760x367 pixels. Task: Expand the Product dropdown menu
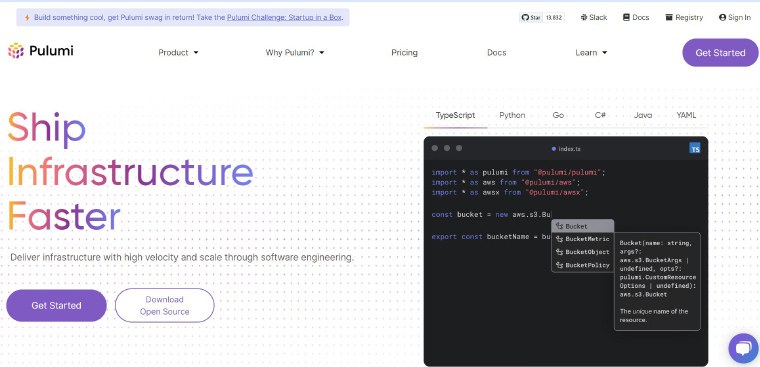[x=178, y=52]
